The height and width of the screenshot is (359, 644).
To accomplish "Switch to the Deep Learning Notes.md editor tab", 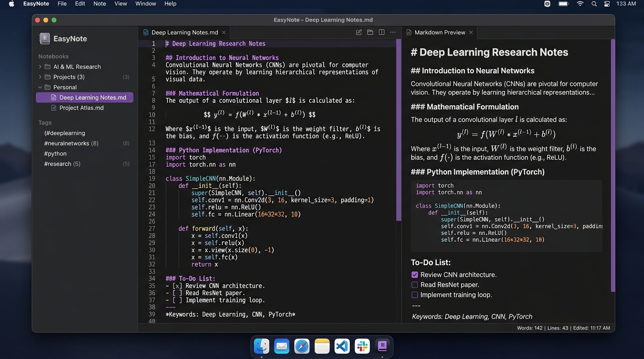I will [184, 32].
